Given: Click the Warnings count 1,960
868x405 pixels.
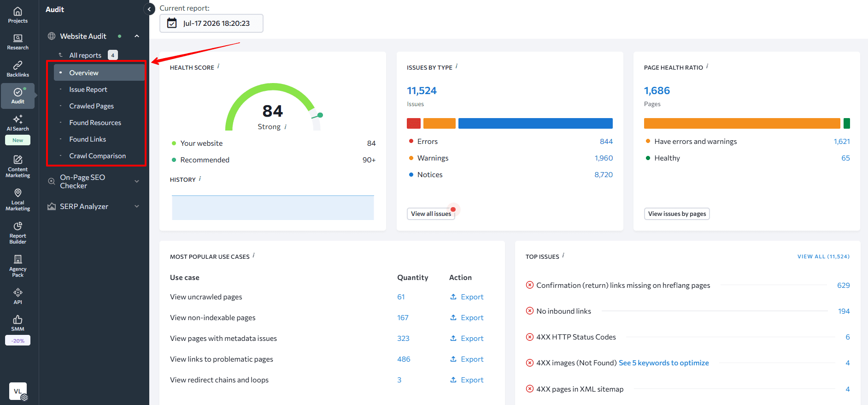Looking at the screenshot, I should (x=604, y=158).
